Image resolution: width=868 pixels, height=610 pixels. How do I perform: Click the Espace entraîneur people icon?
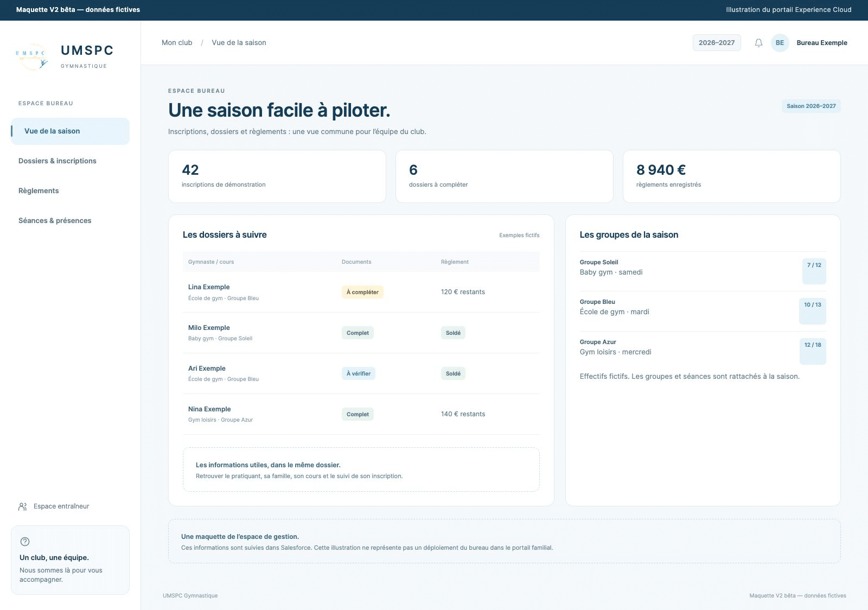[22, 506]
